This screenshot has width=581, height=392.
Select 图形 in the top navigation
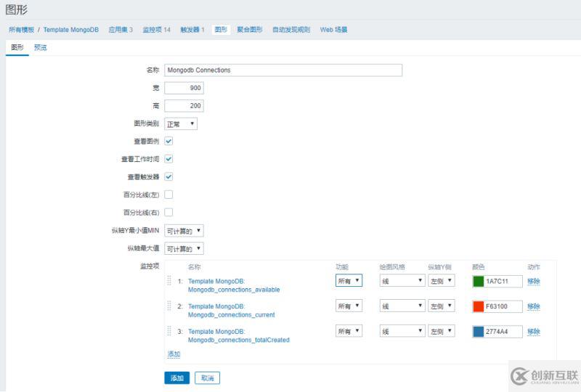pos(221,30)
